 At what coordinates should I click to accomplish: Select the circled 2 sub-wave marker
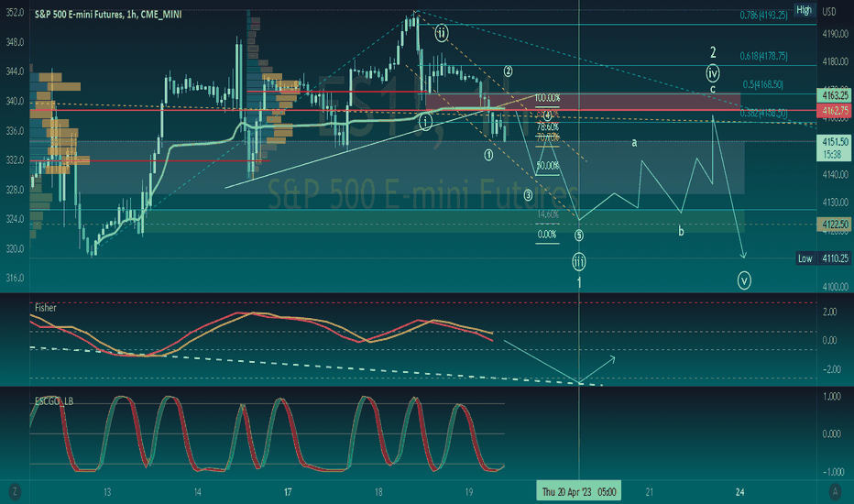pyautogui.click(x=508, y=71)
